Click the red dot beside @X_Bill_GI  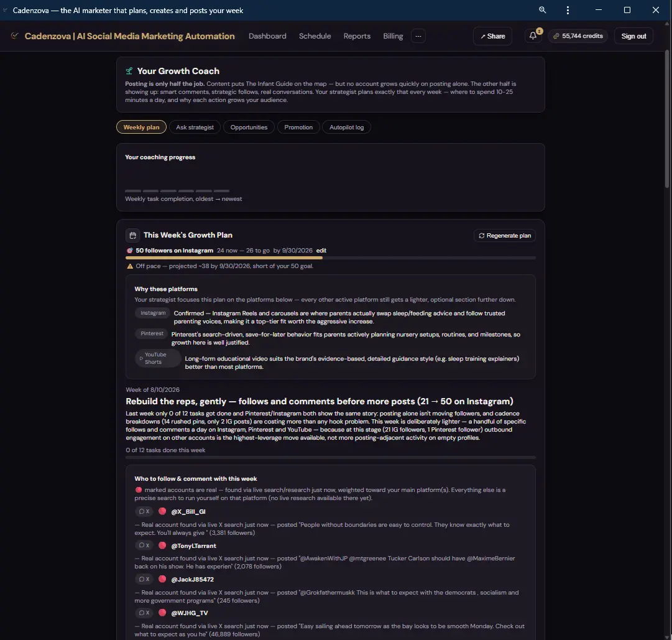(x=162, y=511)
